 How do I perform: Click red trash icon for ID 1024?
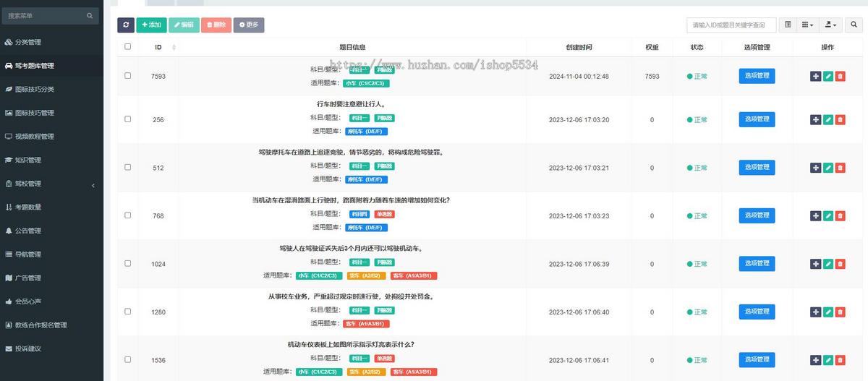840,264
